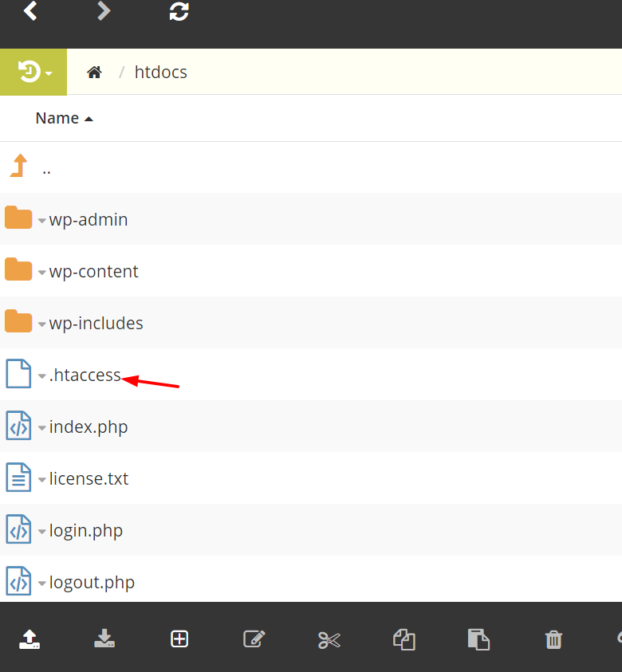
Task: Expand dropdown arrow next to wp-includes
Action: pyautogui.click(x=41, y=324)
